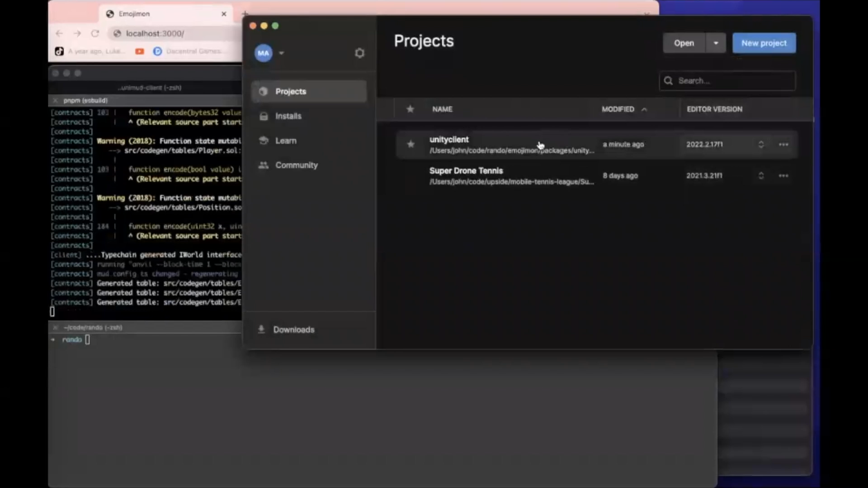Click the browser forward arrow
The image size is (868, 488).
77,33
